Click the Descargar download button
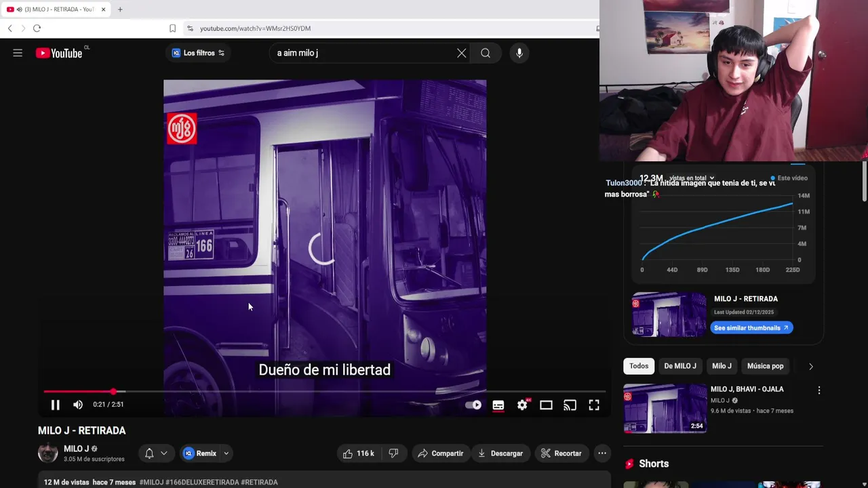 coord(500,453)
